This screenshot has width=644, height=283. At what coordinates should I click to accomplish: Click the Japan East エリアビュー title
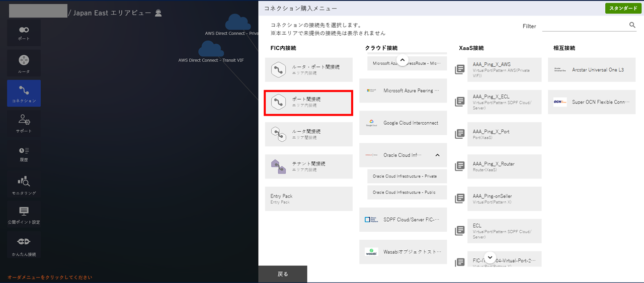[x=112, y=13]
